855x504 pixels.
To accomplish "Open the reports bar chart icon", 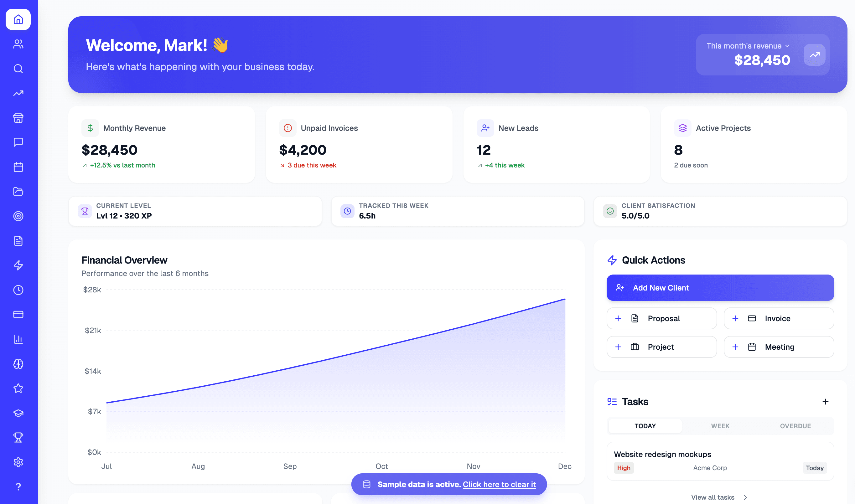I will (18, 339).
